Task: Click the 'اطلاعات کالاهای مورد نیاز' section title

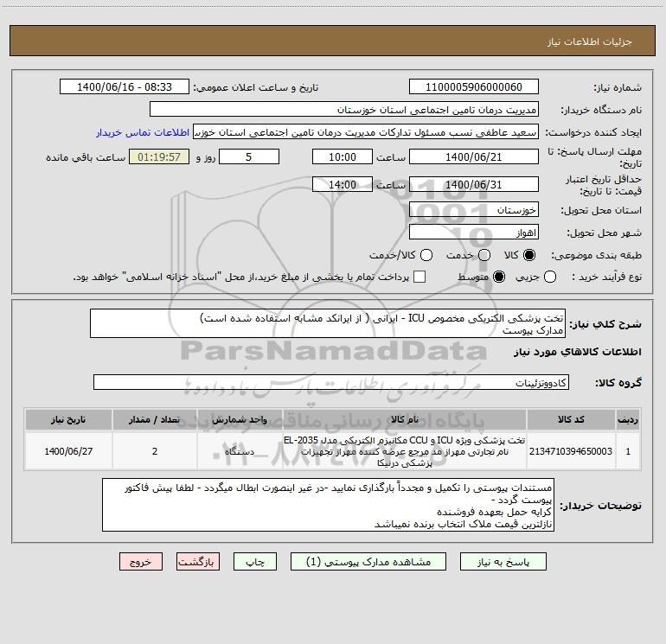Action: [x=577, y=352]
